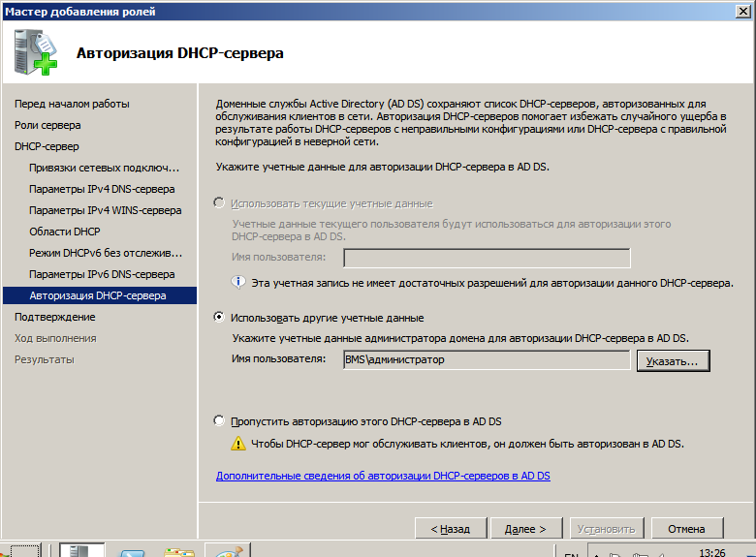This screenshot has width=756, height=557.
Task: Click 'Мастер добавления ролей' title bar text
Action: [x=80, y=12]
